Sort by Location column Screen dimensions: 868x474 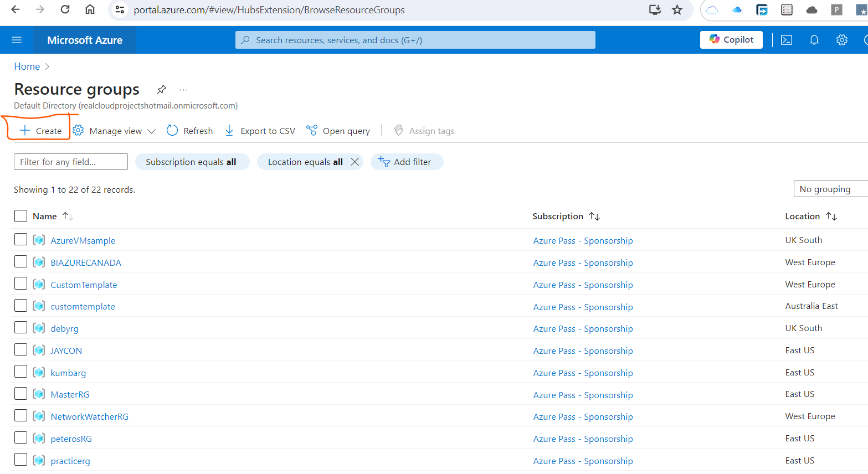tap(811, 216)
